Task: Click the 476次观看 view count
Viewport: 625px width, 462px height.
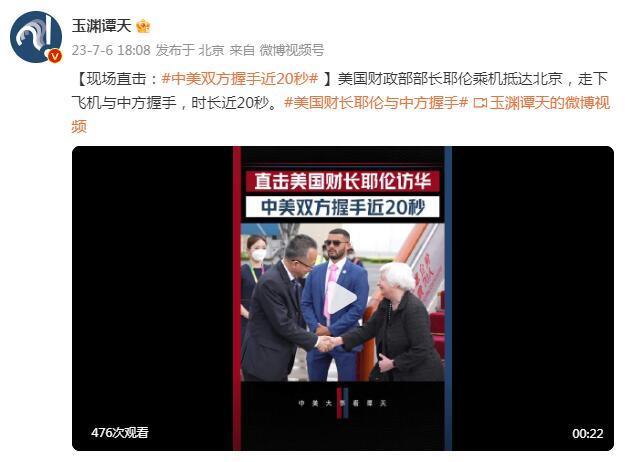Action: click(x=120, y=433)
